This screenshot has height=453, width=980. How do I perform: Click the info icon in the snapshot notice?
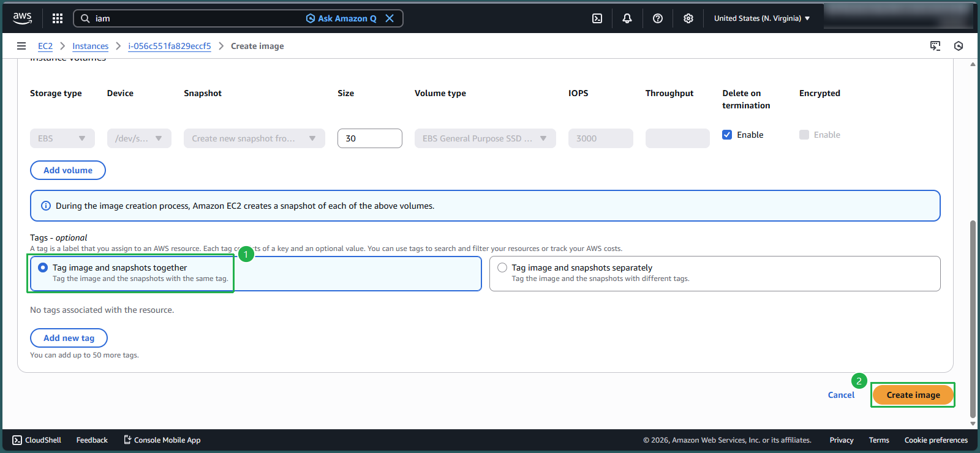[46, 206]
